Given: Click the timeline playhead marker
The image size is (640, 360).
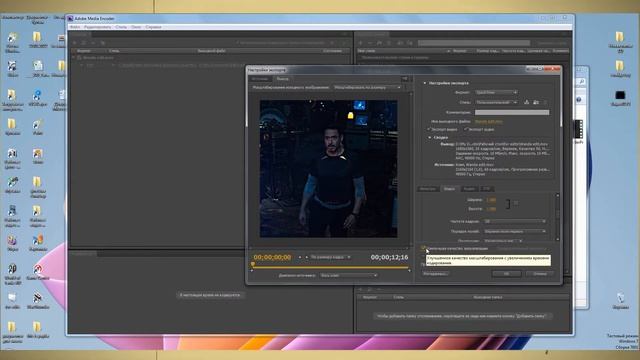Looking at the screenshot, I should click(x=253, y=264).
